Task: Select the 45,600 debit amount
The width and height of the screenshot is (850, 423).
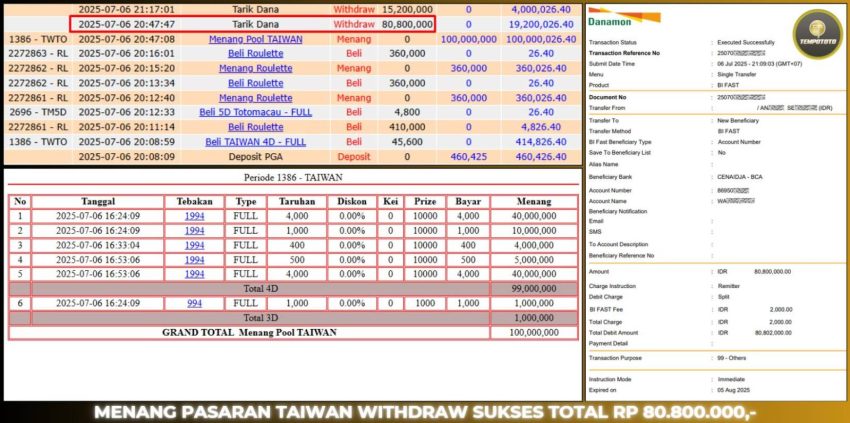Action: (x=407, y=142)
